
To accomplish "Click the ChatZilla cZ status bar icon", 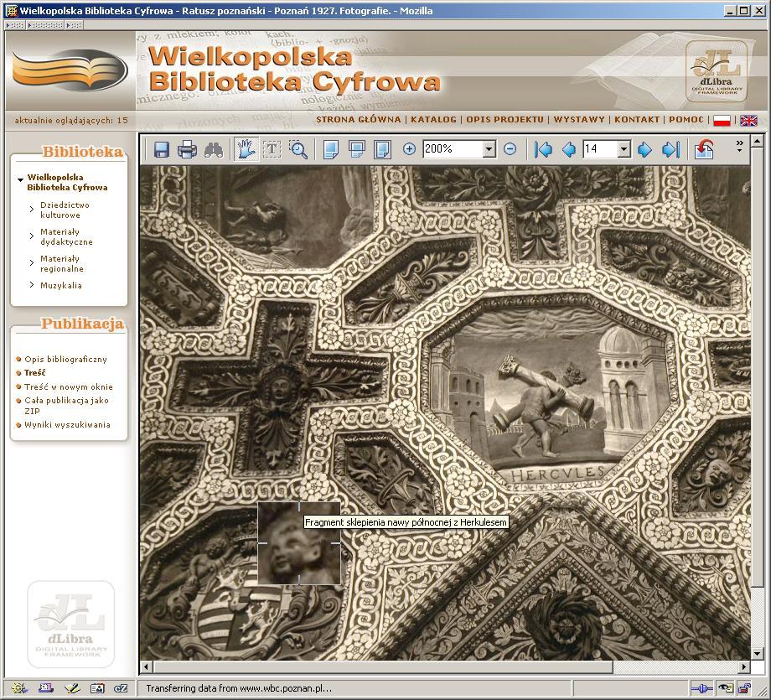I will coord(121,688).
